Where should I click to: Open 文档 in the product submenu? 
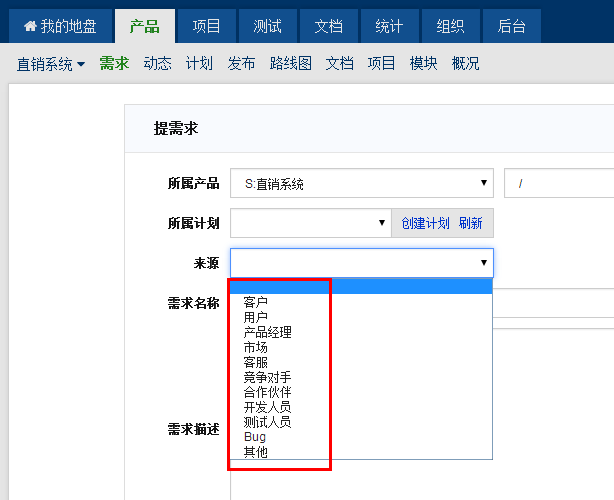click(x=340, y=63)
